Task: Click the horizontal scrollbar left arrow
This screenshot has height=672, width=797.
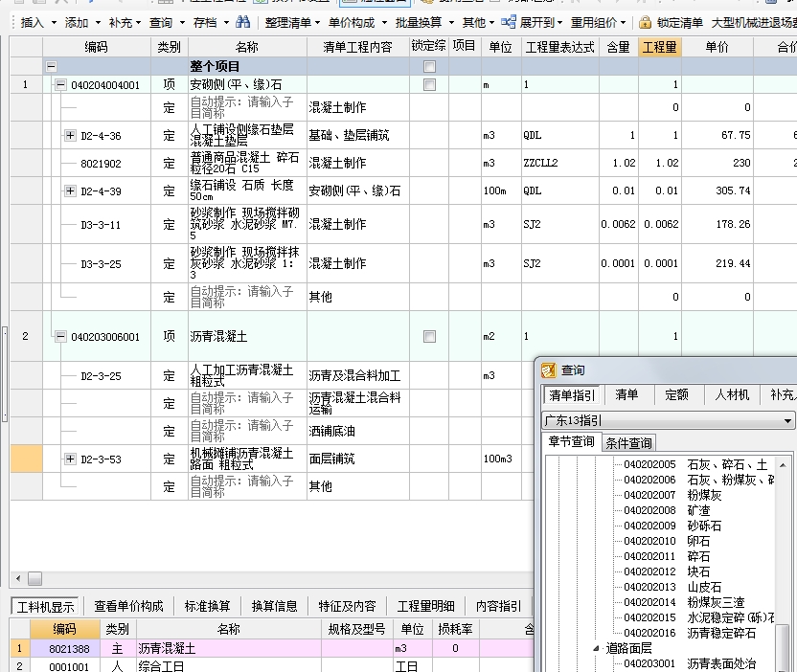Action: [18, 578]
